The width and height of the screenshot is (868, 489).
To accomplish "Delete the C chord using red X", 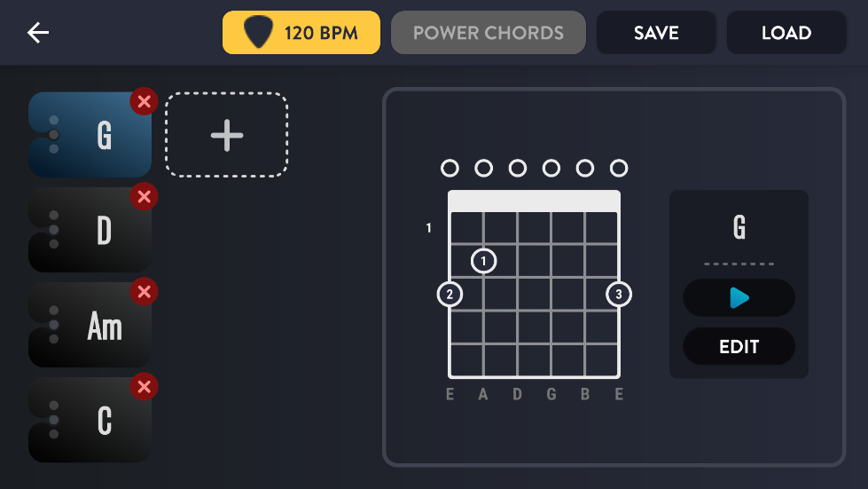I will (x=144, y=387).
